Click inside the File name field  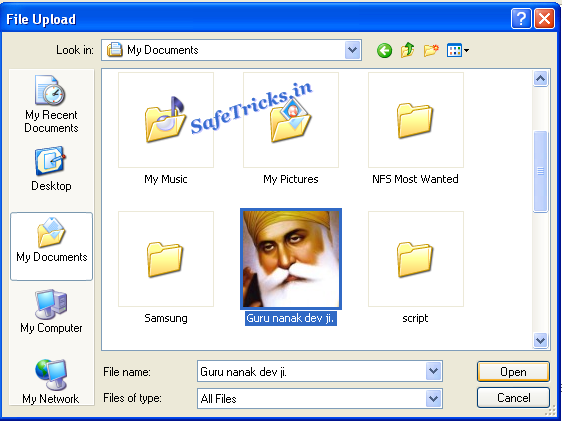312,371
